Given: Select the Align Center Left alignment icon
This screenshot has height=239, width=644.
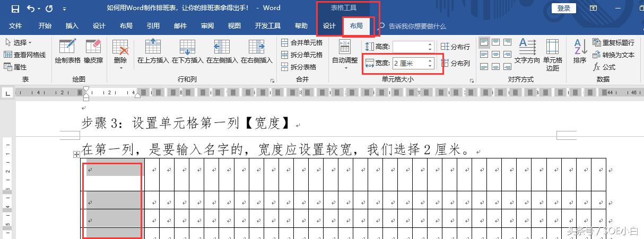Looking at the screenshot, I should 484,55.
